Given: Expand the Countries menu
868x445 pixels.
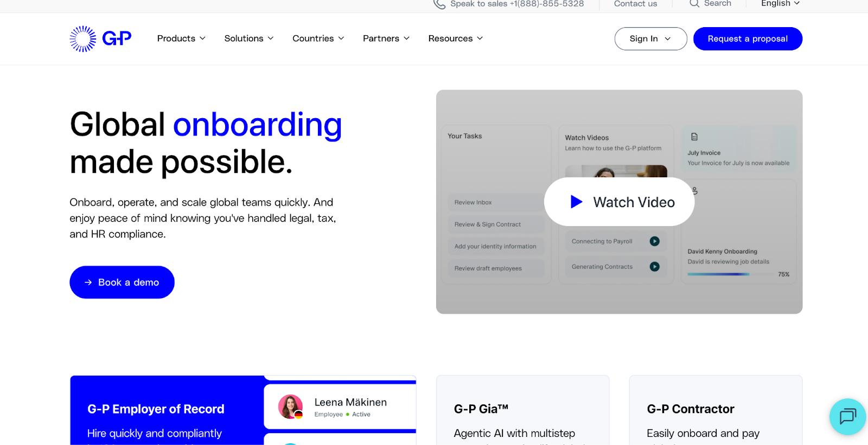Looking at the screenshot, I should click(x=318, y=38).
